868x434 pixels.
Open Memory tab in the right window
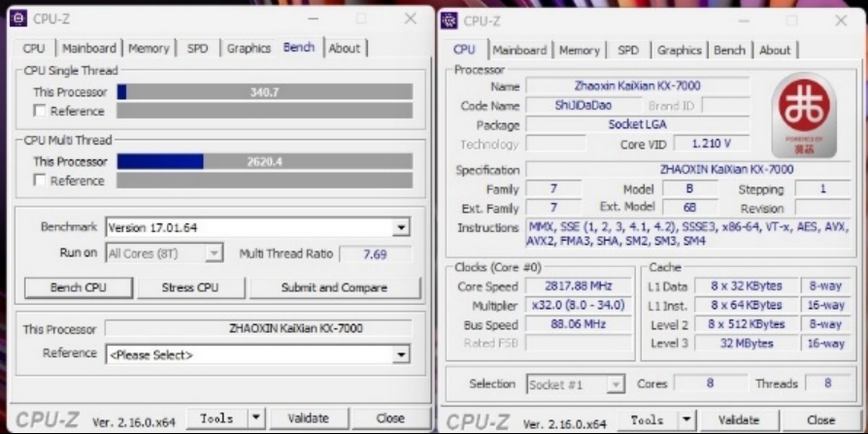(x=579, y=50)
